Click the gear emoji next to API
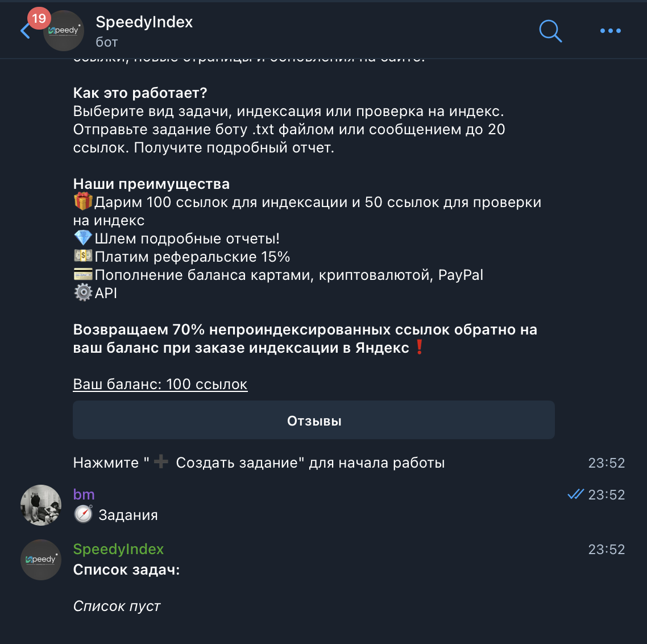The height and width of the screenshot is (644, 647). click(x=83, y=292)
